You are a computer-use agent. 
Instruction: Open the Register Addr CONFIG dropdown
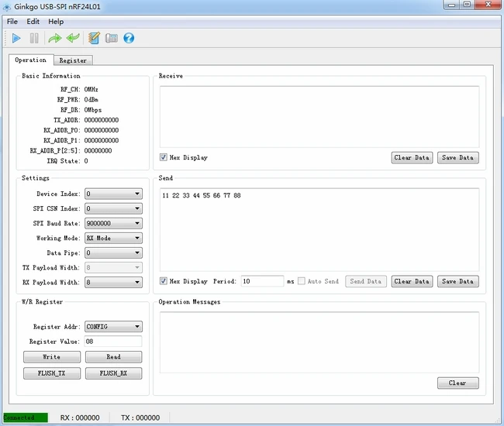113,327
